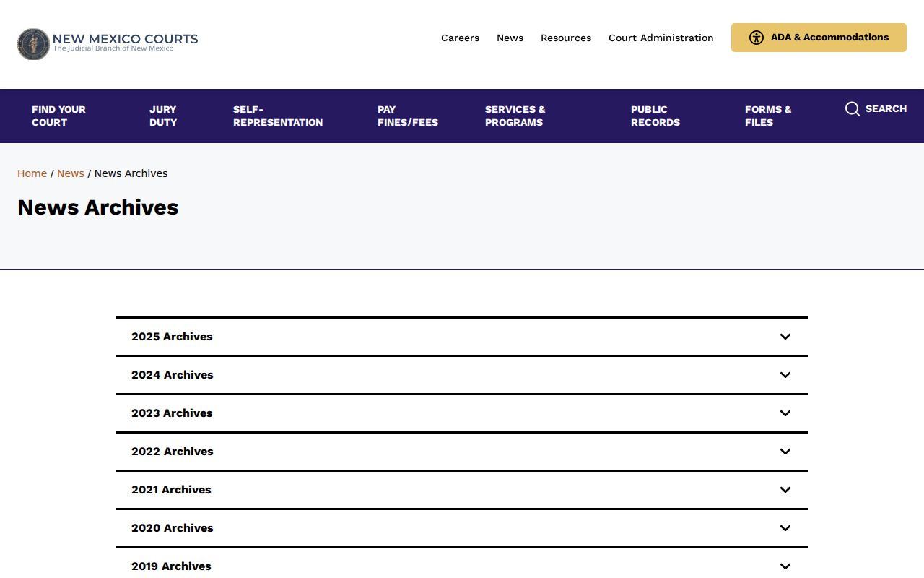Expand the 2019 Archives chevron
The image size is (924, 578).
click(785, 566)
